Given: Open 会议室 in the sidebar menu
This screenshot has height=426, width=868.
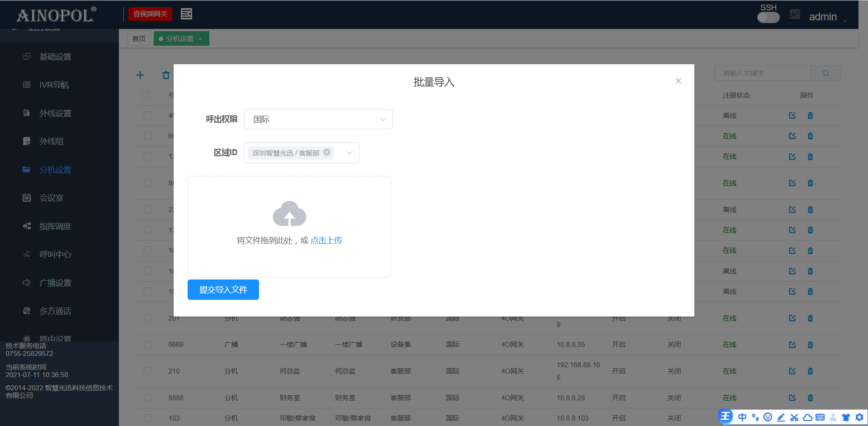Looking at the screenshot, I should click(x=51, y=198).
